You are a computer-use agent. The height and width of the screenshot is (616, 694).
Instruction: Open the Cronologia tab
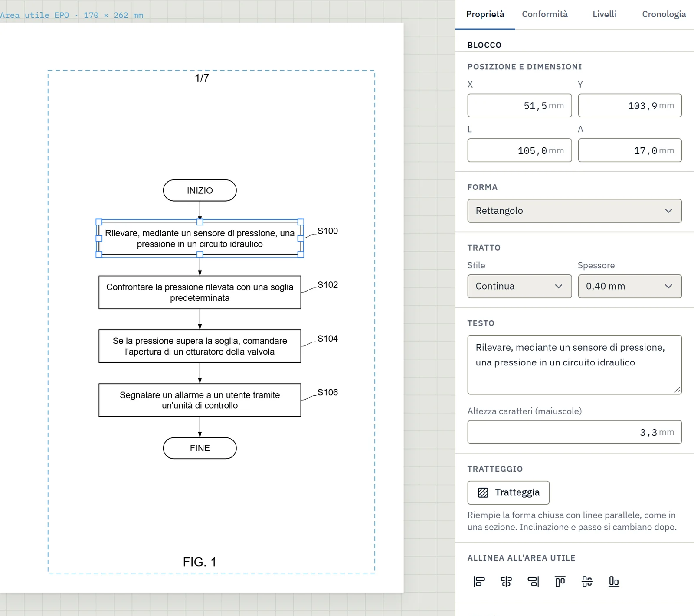point(664,14)
